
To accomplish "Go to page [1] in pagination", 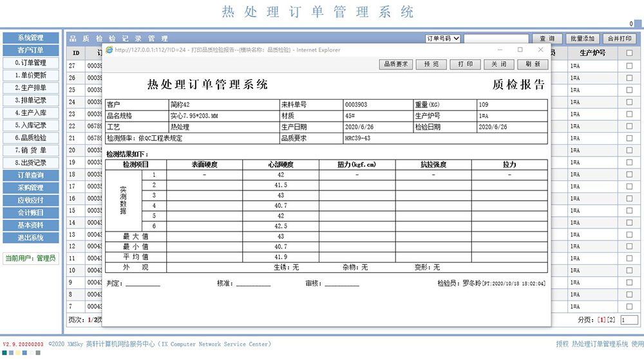I will pos(601,320).
